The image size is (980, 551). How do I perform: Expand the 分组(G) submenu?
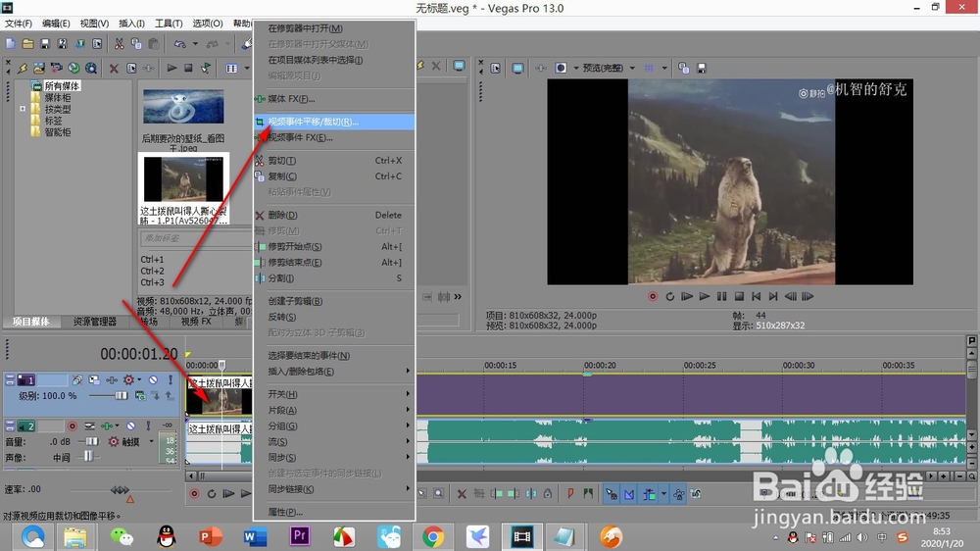pyautogui.click(x=334, y=426)
